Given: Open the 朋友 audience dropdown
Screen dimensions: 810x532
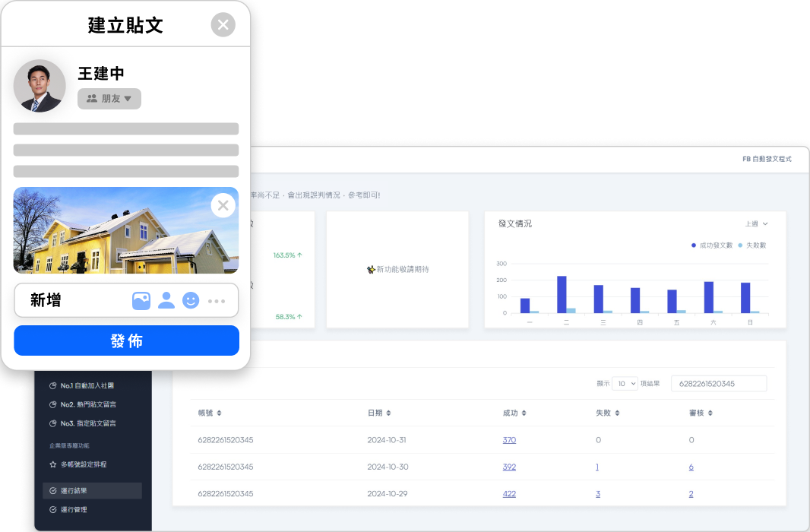Looking at the screenshot, I should (x=109, y=99).
